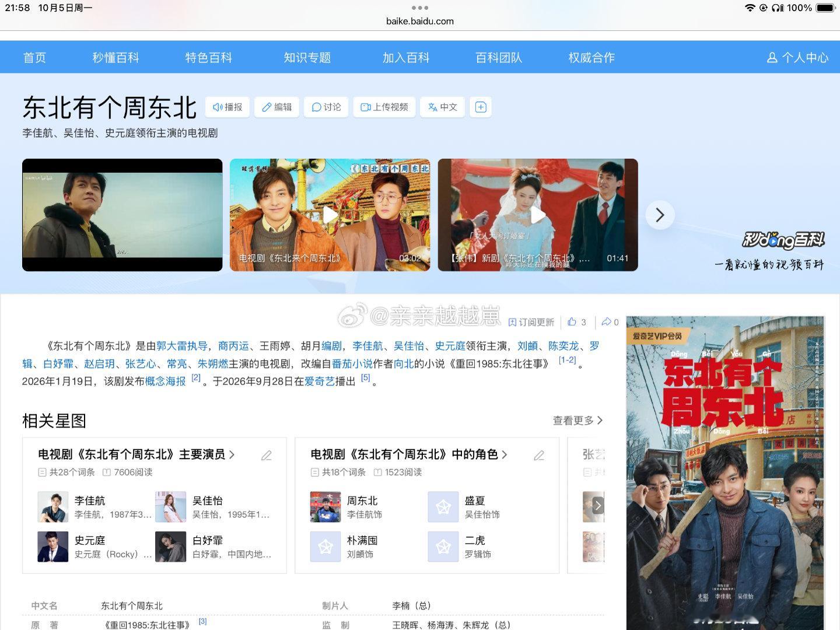Open the 番茄小说 link
Viewport: 840px width, 630px height.
click(352, 363)
